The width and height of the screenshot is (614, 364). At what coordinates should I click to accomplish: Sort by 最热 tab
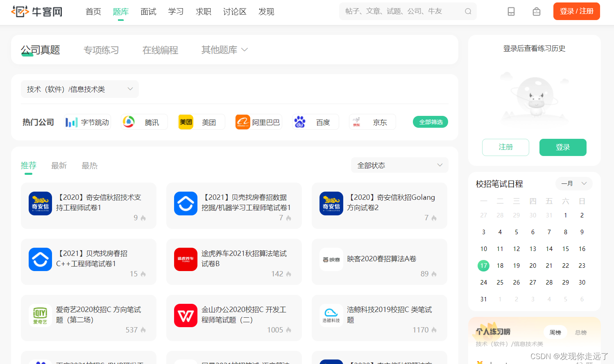click(89, 165)
